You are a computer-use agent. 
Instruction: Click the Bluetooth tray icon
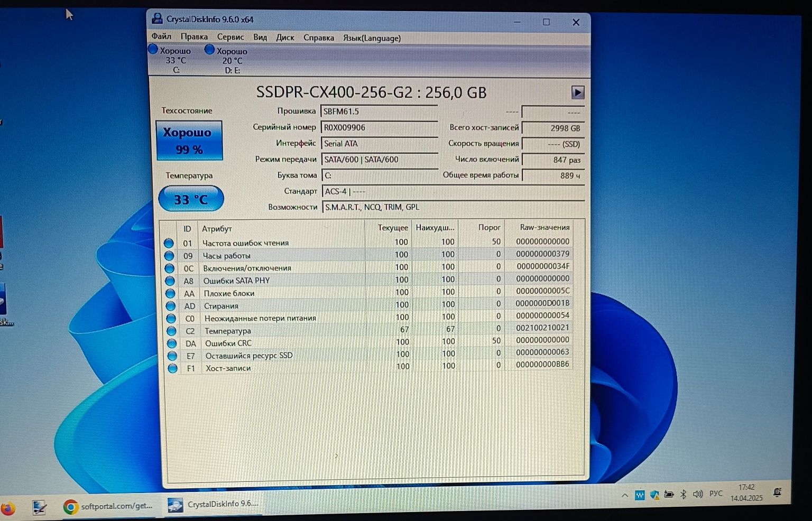pos(683,495)
